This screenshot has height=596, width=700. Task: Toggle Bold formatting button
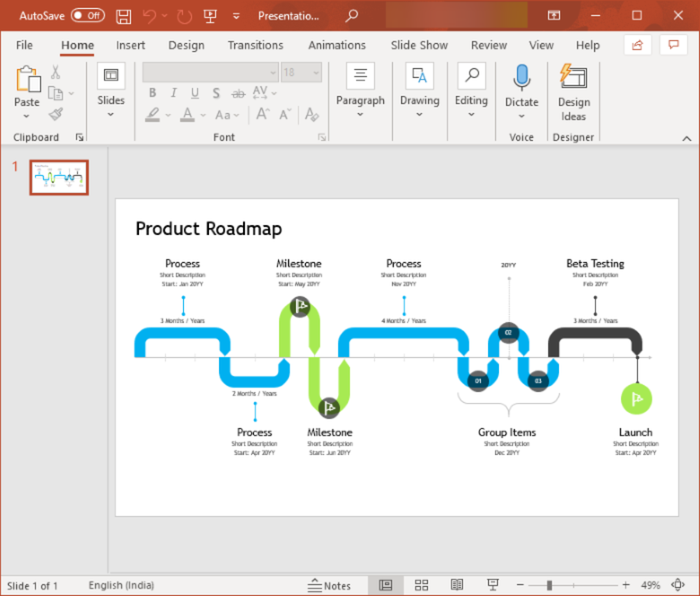click(152, 93)
